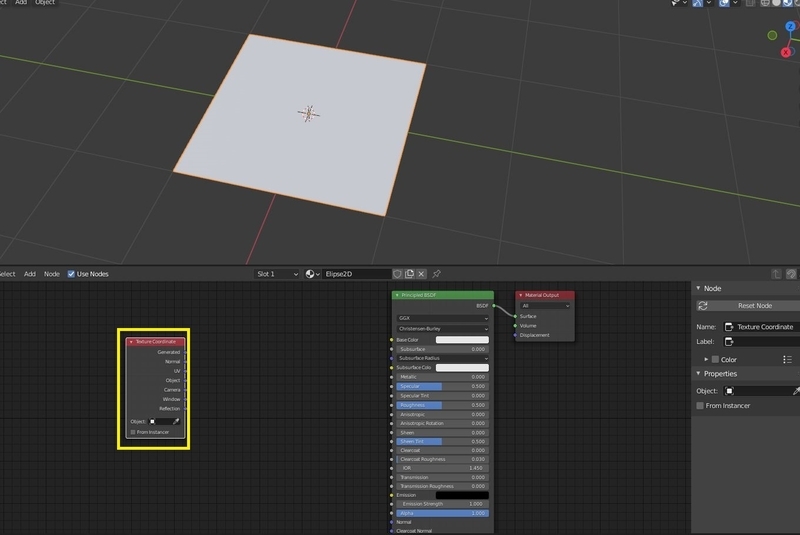
Task: Click the object icon in sidebar Object field
Action: (729, 391)
